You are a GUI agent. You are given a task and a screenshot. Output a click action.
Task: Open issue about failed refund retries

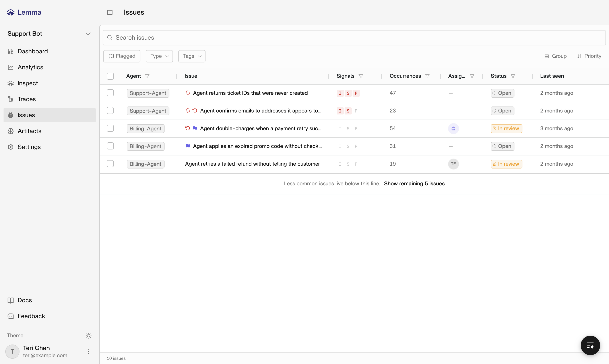coord(252,164)
